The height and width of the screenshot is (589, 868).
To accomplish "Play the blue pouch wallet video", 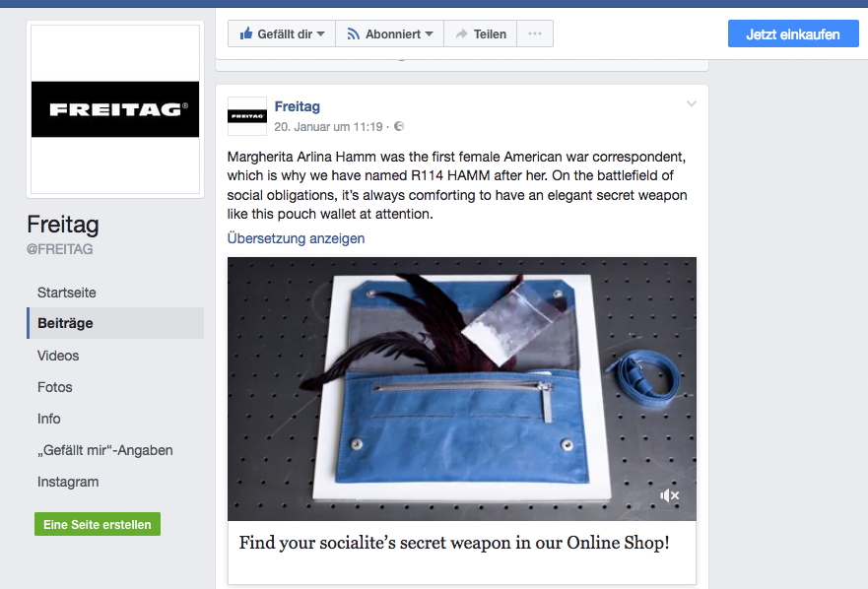I will pyautogui.click(x=462, y=389).
